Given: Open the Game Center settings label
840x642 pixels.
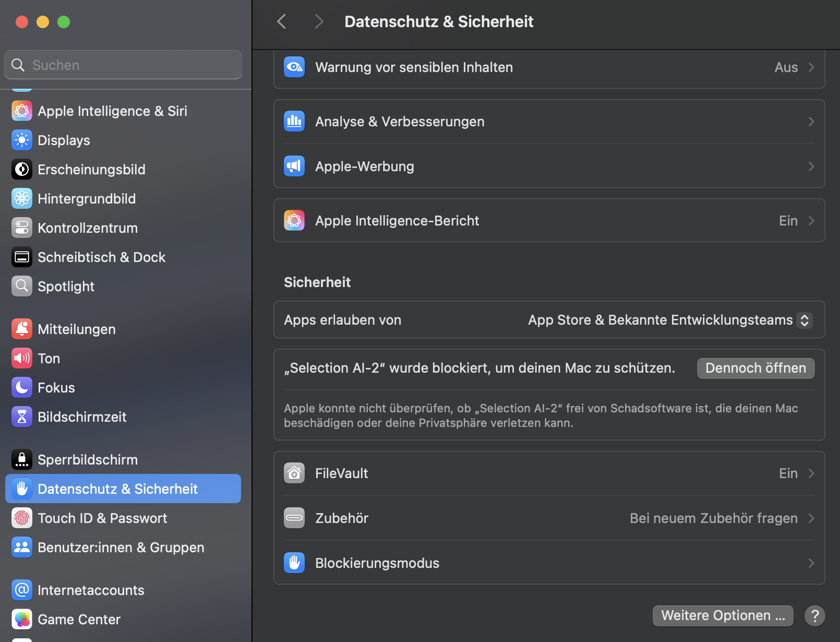Looking at the screenshot, I should coord(79,620).
